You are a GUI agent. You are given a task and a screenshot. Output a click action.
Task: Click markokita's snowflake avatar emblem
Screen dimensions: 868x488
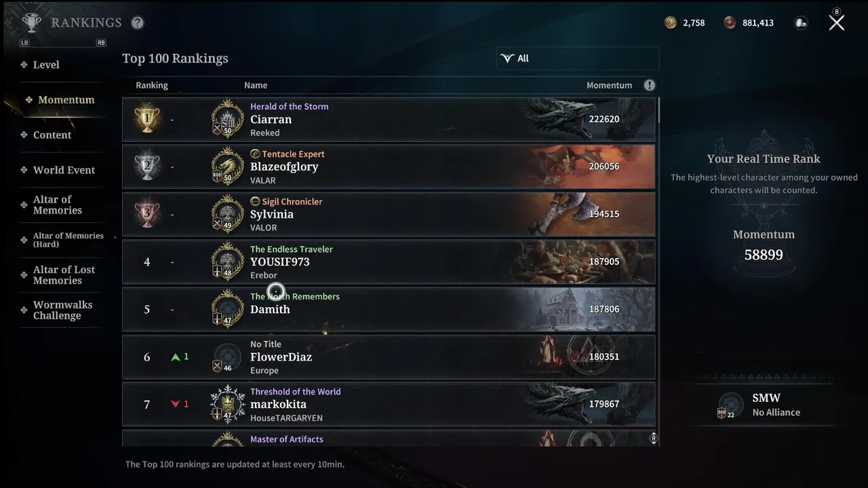click(x=228, y=405)
